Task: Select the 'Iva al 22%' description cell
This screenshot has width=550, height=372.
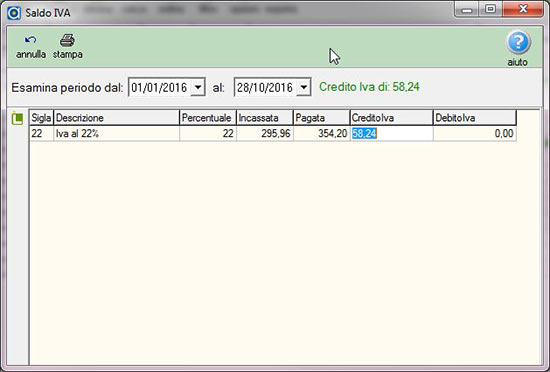Action: tap(116, 134)
